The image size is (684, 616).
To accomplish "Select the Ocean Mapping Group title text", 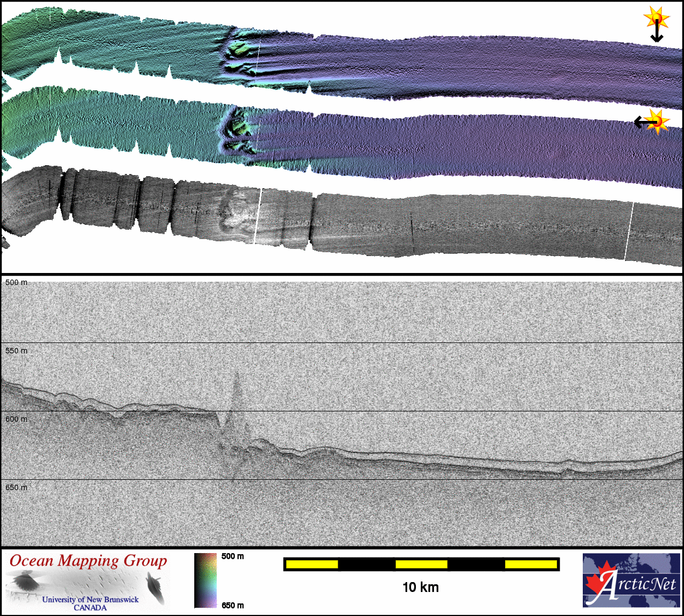I will click(88, 561).
